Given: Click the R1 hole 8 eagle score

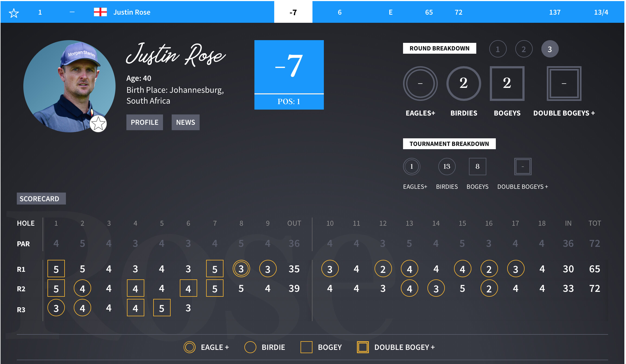Looking at the screenshot, I should pyautogui.click(x=241, y=269).
